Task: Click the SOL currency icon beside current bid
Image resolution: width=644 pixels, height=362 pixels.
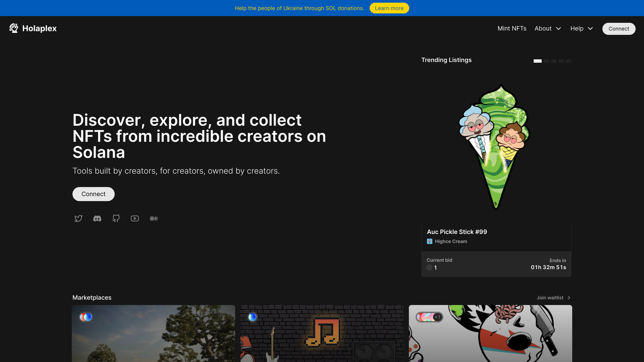Action: (x=429, y=267)
